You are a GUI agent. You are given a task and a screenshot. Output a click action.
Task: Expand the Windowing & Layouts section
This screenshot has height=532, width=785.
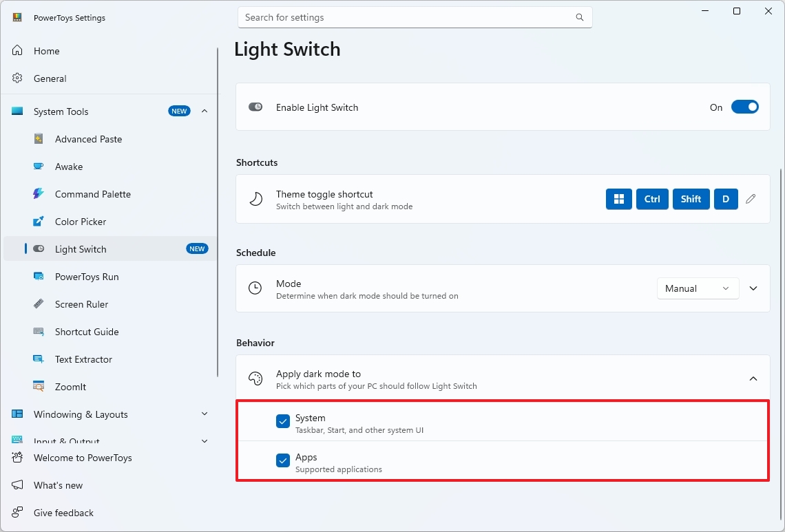point(204,414)
